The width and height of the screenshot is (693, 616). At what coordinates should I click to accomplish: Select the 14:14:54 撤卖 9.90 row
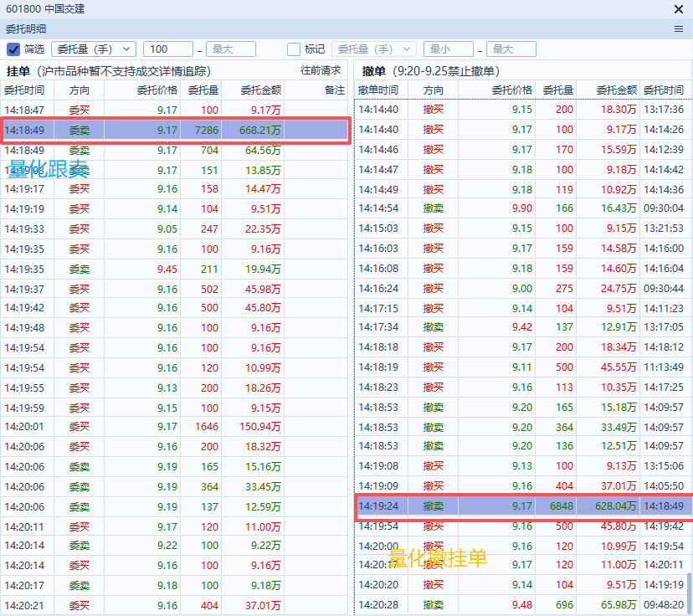coord(523,208)
